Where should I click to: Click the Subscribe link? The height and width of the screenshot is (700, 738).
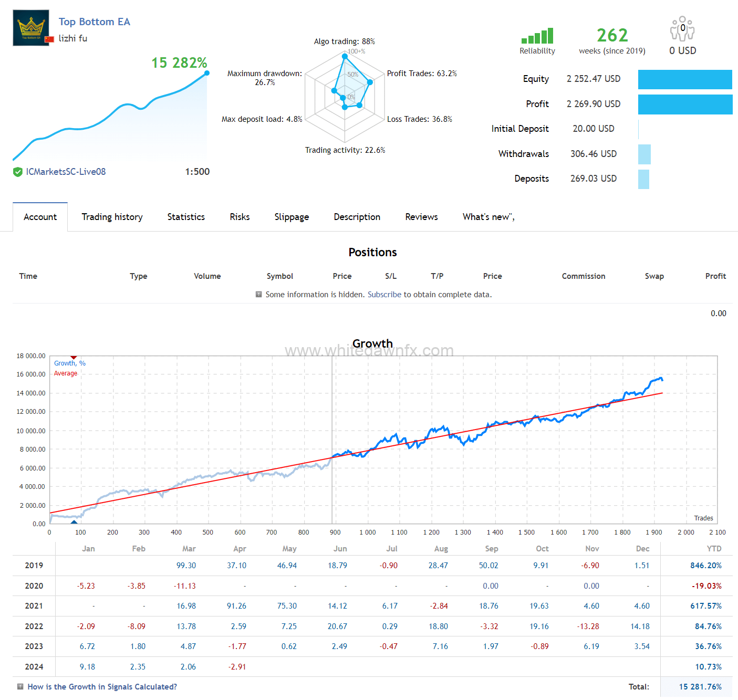coord(384,295)
